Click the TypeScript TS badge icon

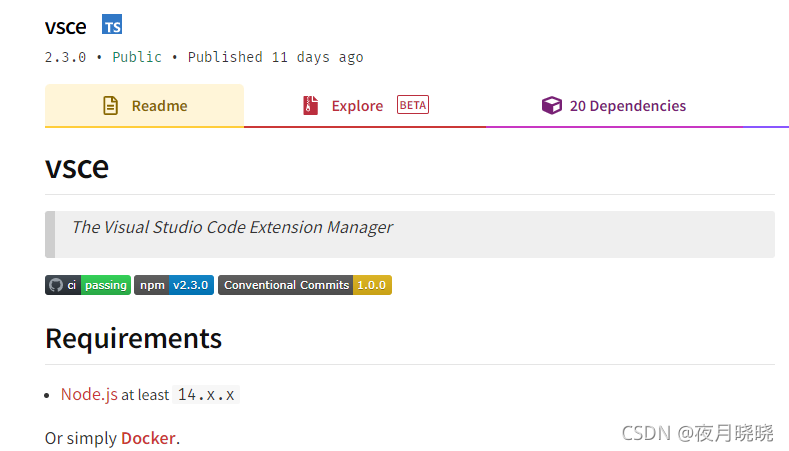[112, 24]
